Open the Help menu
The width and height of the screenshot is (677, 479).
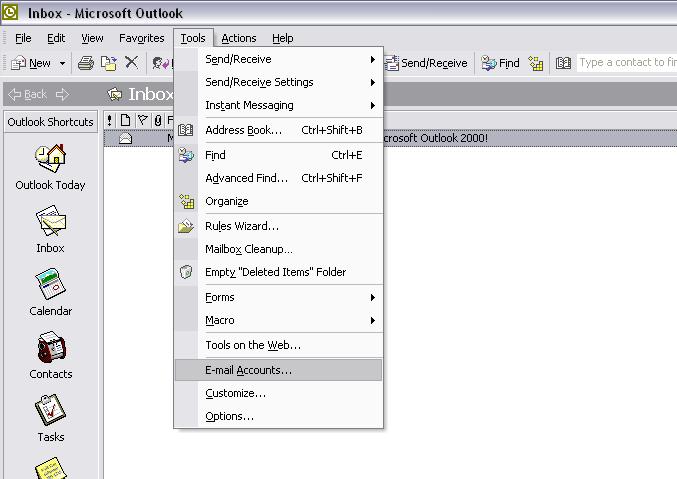point(283,38)
